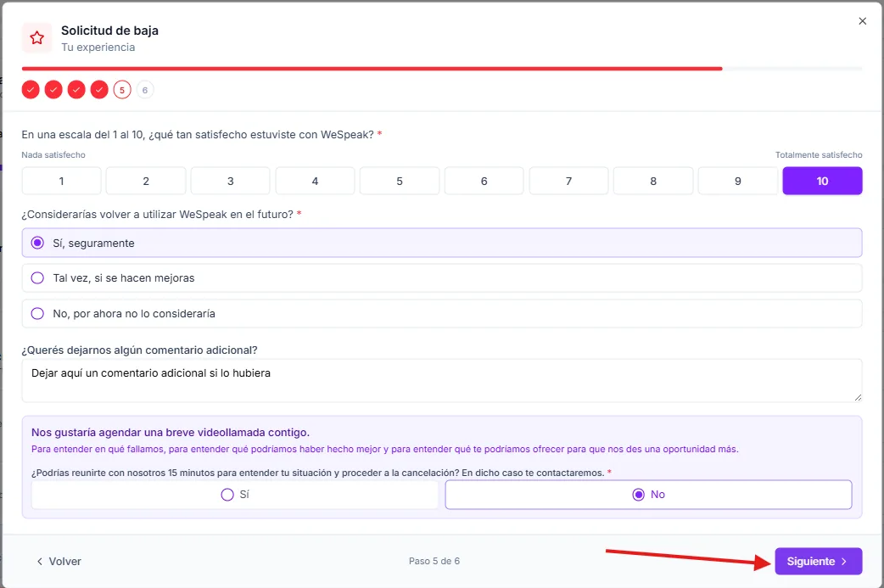Rate satisfaction as 10
The height and width of the screenshot is (588, 884).
(x=822, y=181)
